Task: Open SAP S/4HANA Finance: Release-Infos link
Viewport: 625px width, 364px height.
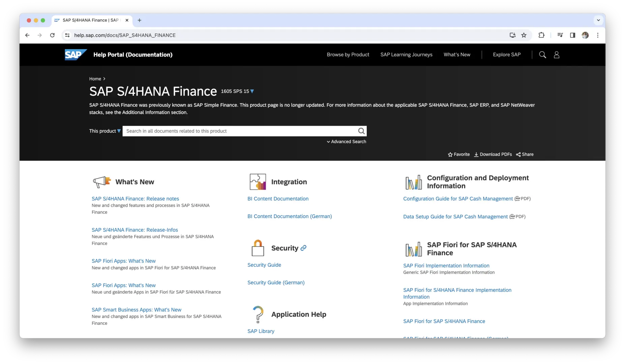Action: click(x=135, y=230)
